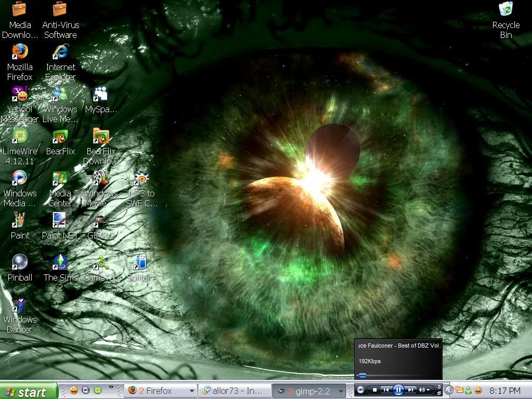Screen dimensions: 532x399
Task: Launch LimeWire from the Quick Launch bar
Action: coord(97,390)
